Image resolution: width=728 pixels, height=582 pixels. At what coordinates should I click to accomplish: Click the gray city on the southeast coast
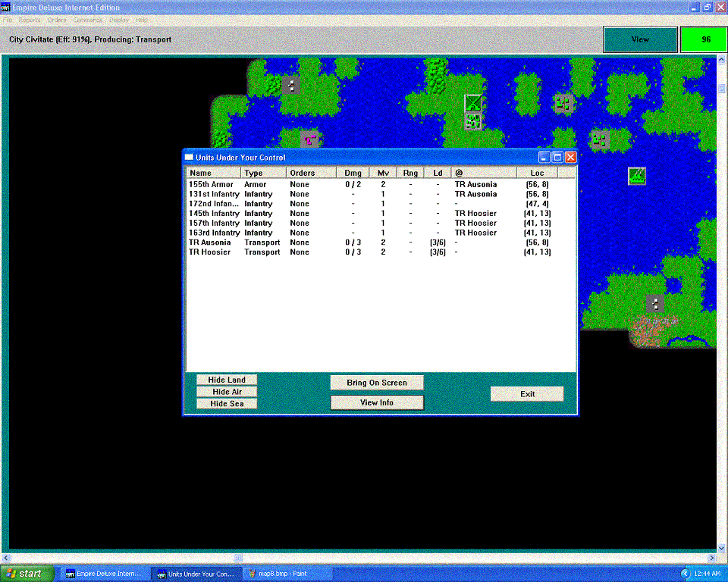pyautogui.click(x=654, y=303)
